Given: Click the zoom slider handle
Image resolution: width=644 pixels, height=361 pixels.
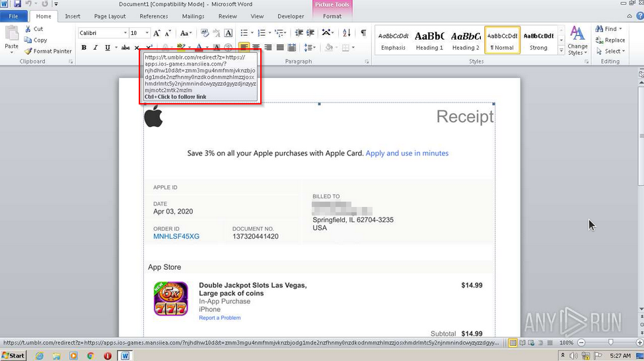Looking at the screenshot, I should click(x=611, y=342).
